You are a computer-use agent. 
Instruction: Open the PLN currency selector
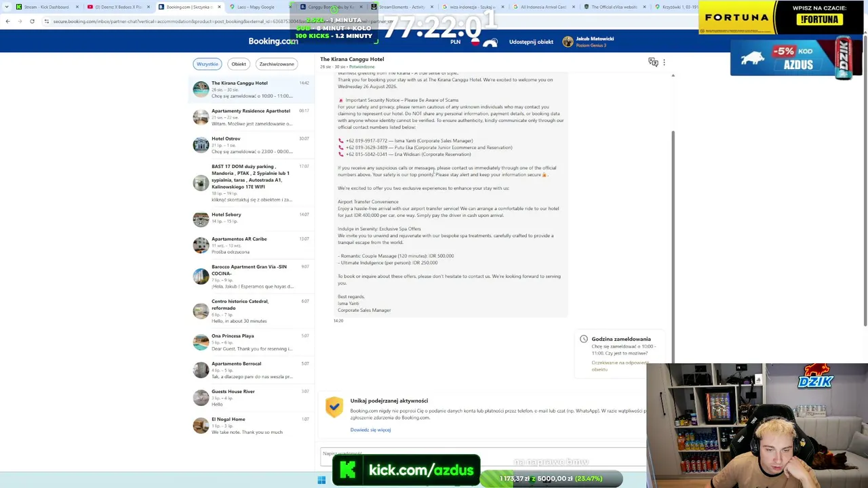point(455,42)
